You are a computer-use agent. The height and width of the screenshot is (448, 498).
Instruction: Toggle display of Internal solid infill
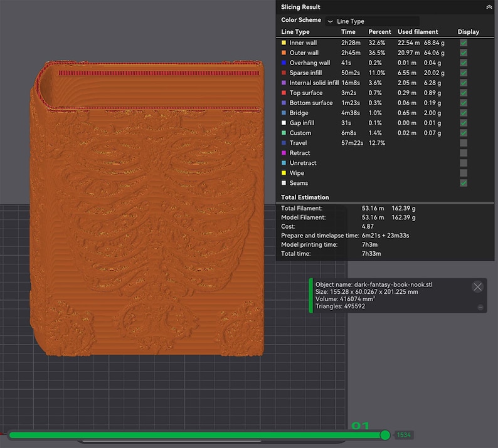(464, 83)
